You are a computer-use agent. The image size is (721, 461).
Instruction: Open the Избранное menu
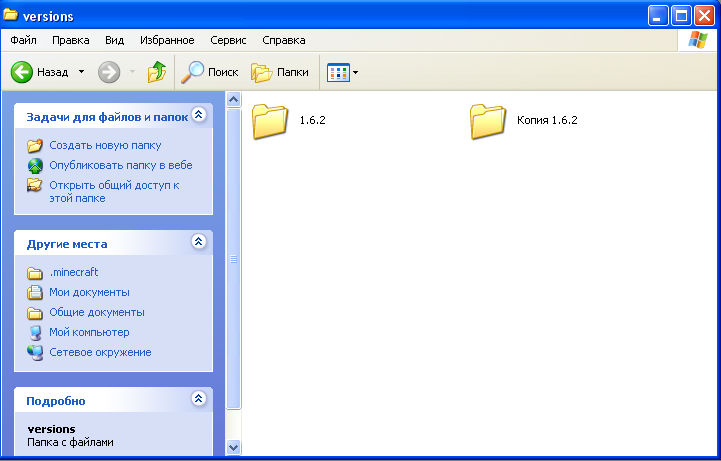[x=167, y=40]
